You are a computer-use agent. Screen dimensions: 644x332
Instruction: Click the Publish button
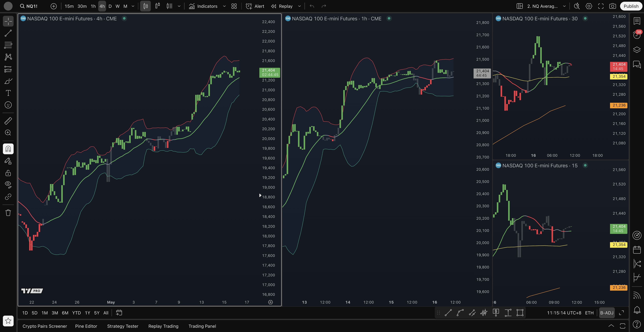(631, 6)
